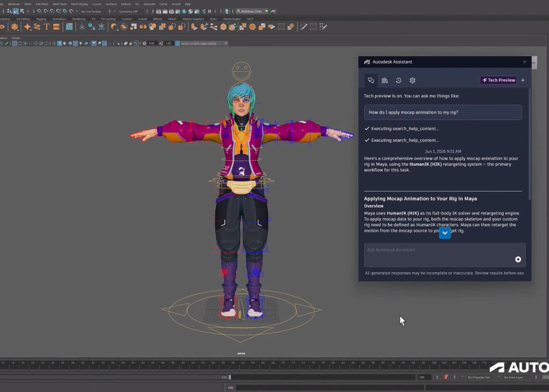Viewport: 549px width, 392px height.
Task: Open the Mesh Display menu
Action: pos(79,4)
